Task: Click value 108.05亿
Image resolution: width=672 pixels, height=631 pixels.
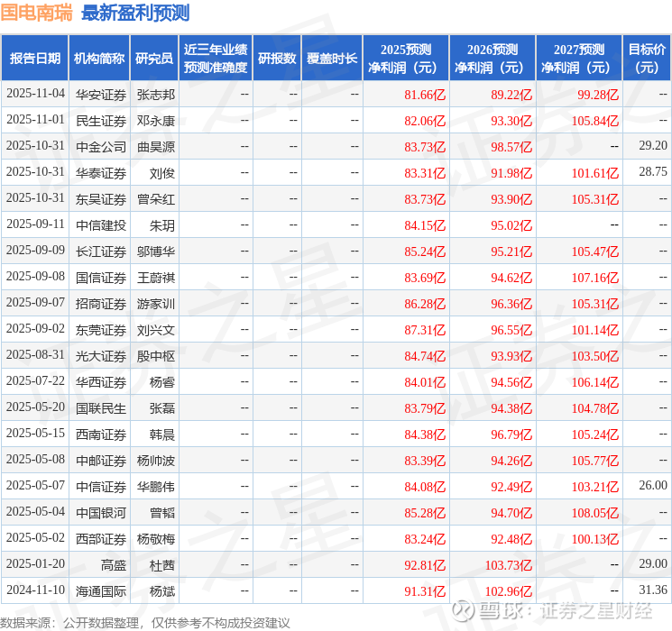Action: coord(594,513)
